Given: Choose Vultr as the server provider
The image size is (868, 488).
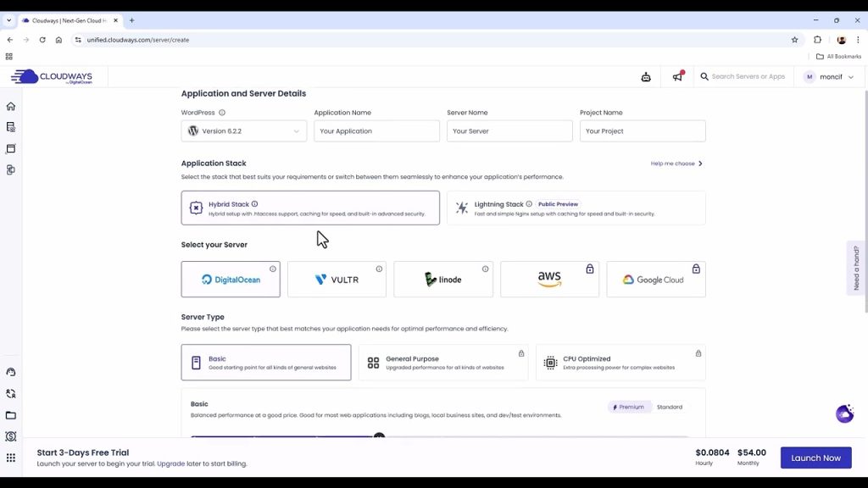Looking at the screenshot, I should tap(337, 280).
